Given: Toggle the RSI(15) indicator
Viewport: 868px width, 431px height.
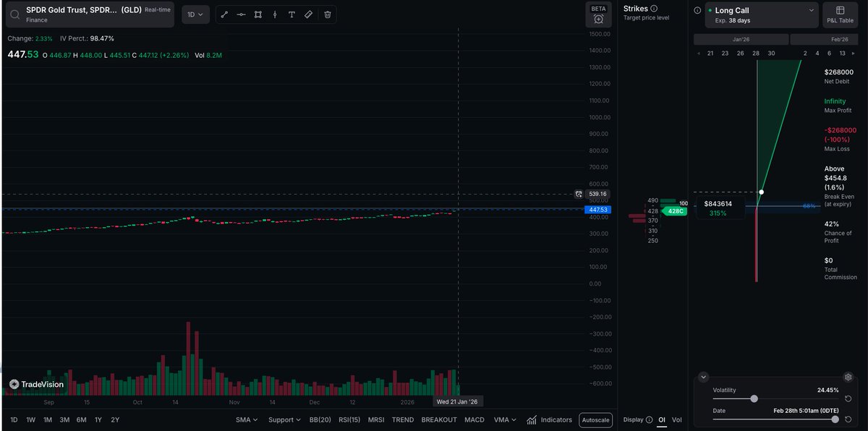Looking at the screenshot, I should 349,419.
